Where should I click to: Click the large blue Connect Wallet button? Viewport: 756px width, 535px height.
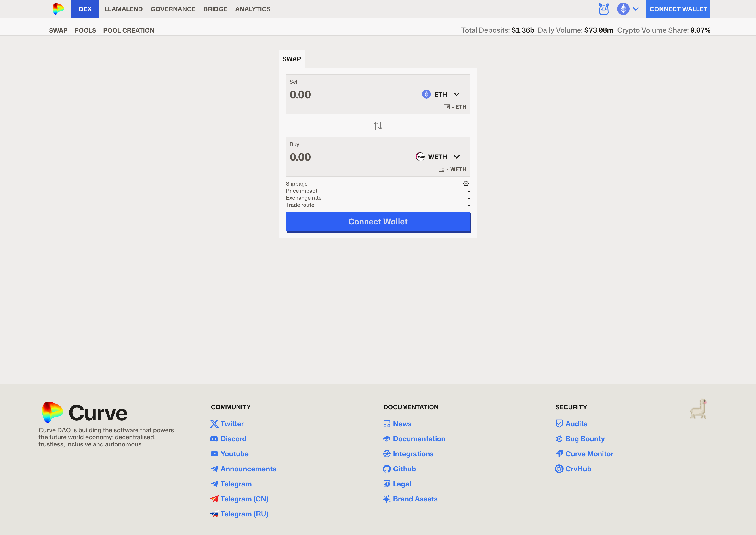pyautogui.click(x=378, y=222)
